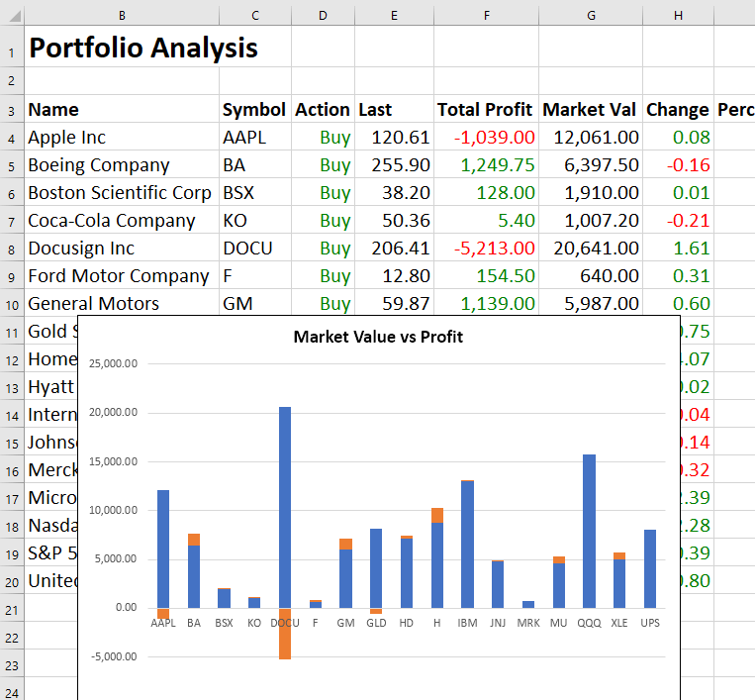Viewport: 756px width, 700px height.
Task: Select the Portfolio Analysis title cell
Action: [x=143, y=48]
